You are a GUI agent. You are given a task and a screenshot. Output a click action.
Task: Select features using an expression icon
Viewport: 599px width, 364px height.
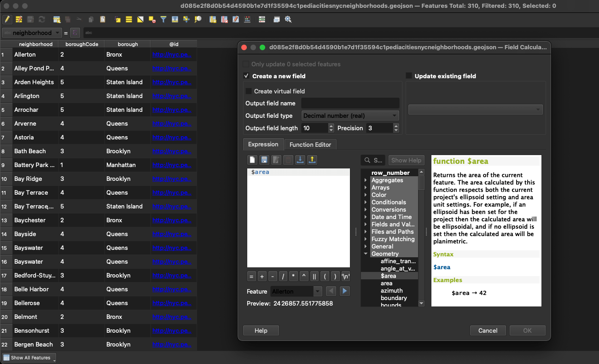(x=117, y=19)
